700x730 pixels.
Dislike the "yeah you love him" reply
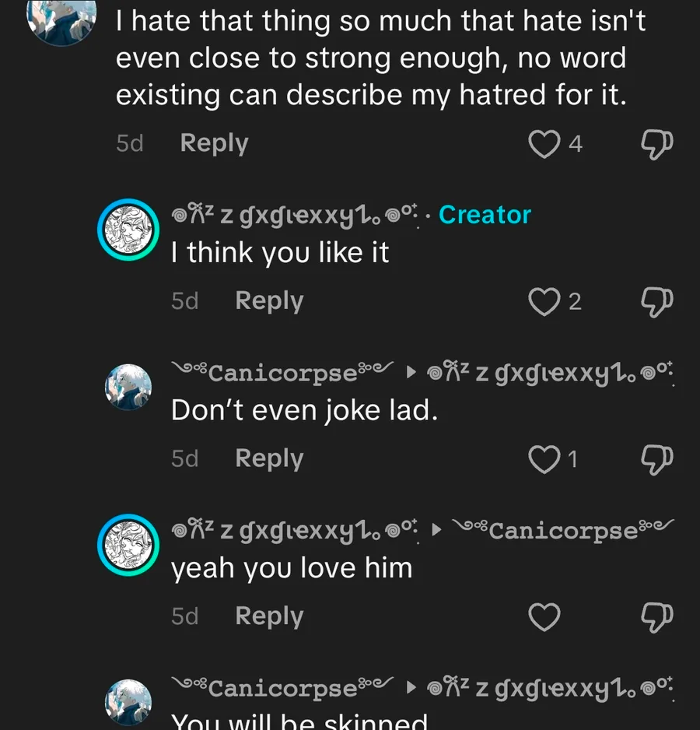point(656,617)
